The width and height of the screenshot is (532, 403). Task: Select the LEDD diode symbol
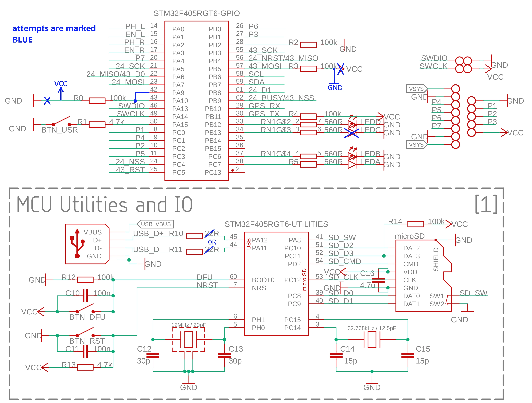[352, 123]
